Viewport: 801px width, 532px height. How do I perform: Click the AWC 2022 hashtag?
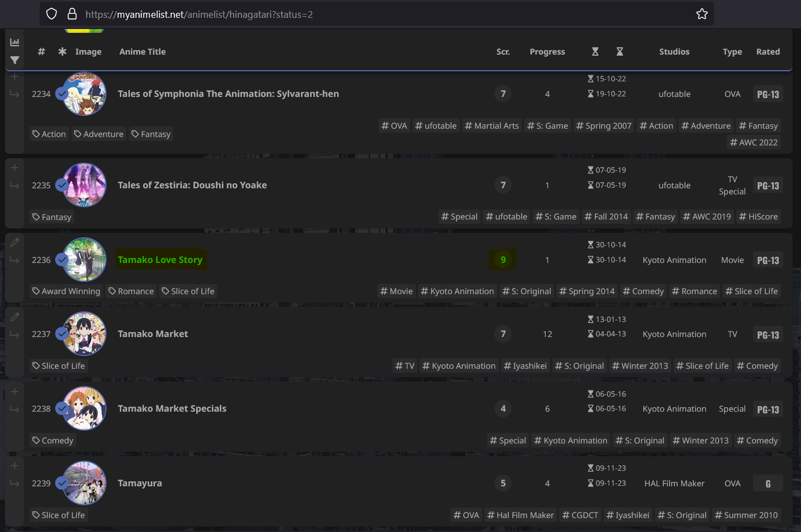[x=754, y=143]
